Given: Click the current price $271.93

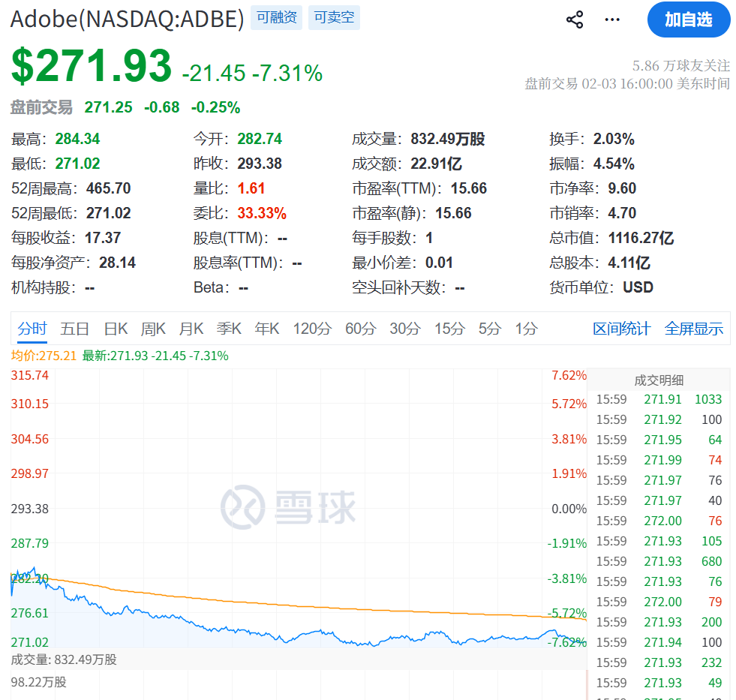Looking at the screenshot, I should pyautogui.click(x=92, y=66).
